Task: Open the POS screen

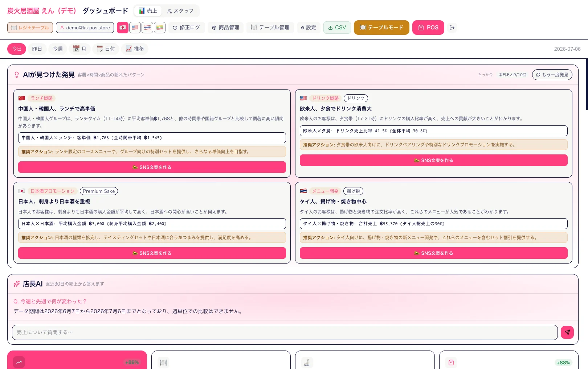Action: tap(428, 28)
